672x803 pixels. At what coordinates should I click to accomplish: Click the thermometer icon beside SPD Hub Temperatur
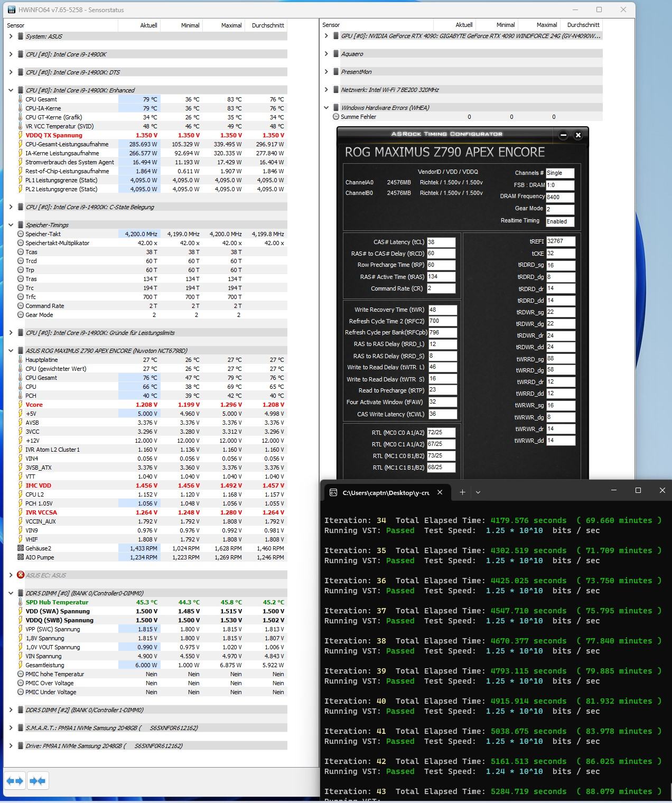tap(21, 602)
